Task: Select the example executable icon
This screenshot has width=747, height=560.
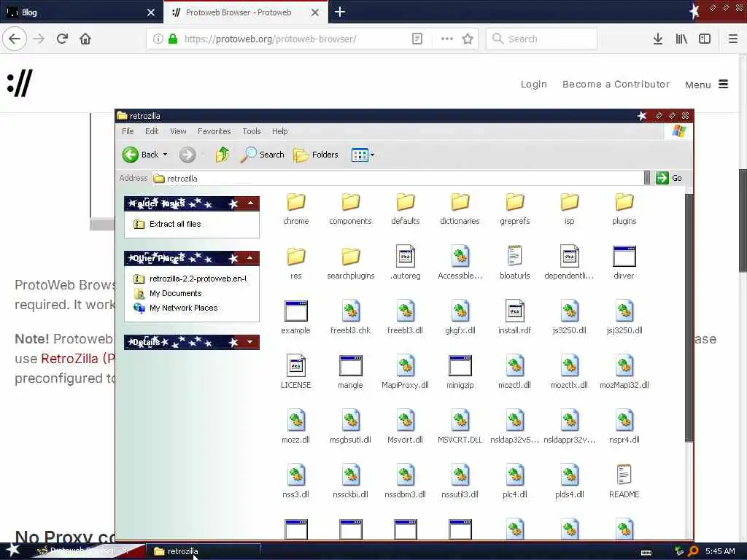Action: (296, 311)
